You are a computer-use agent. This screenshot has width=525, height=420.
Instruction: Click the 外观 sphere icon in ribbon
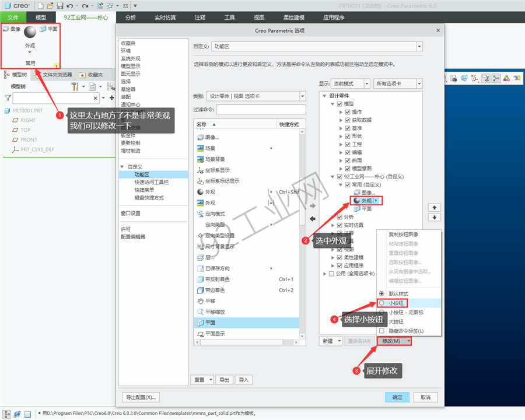point(30,32)
